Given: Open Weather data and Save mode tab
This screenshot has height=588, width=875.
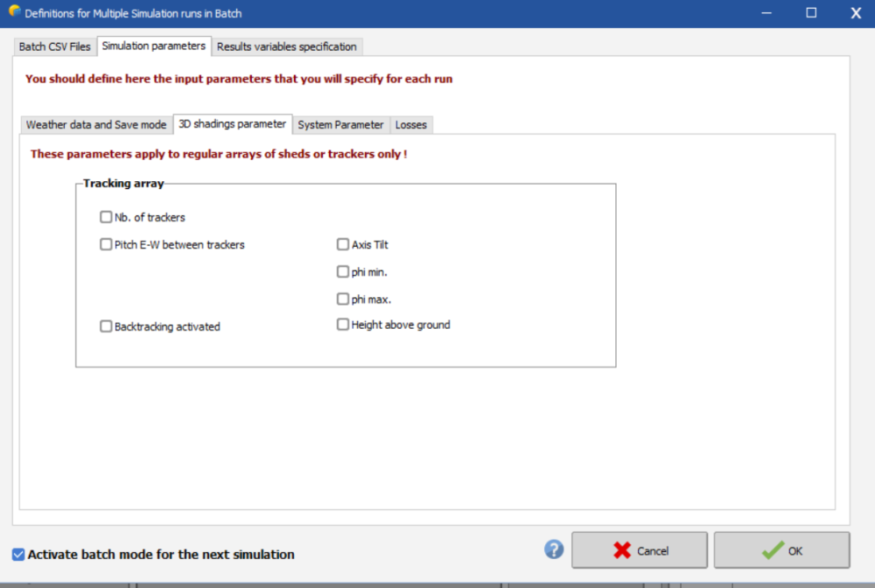Looking at the screenshot, I should click(96, 125).
